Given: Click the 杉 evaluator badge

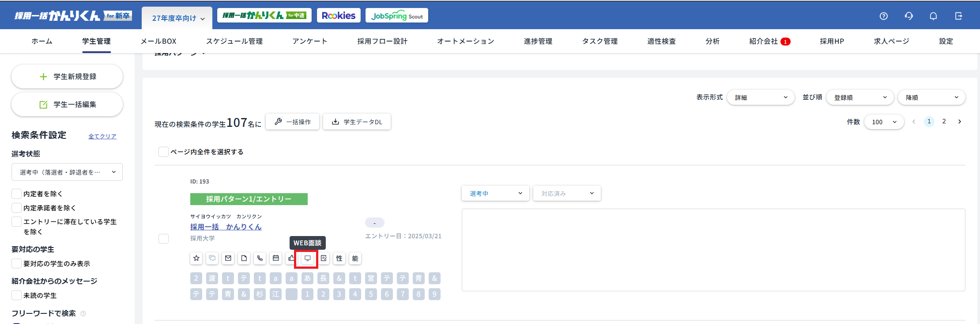Looking at the screenshot, I should click(x=260, y=294).
